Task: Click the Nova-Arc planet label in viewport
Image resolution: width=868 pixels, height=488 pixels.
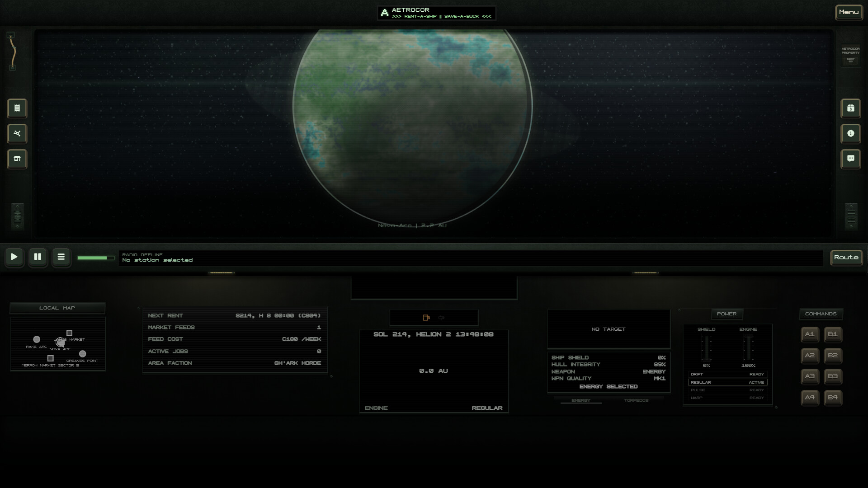Action: [x=412, y=225]
